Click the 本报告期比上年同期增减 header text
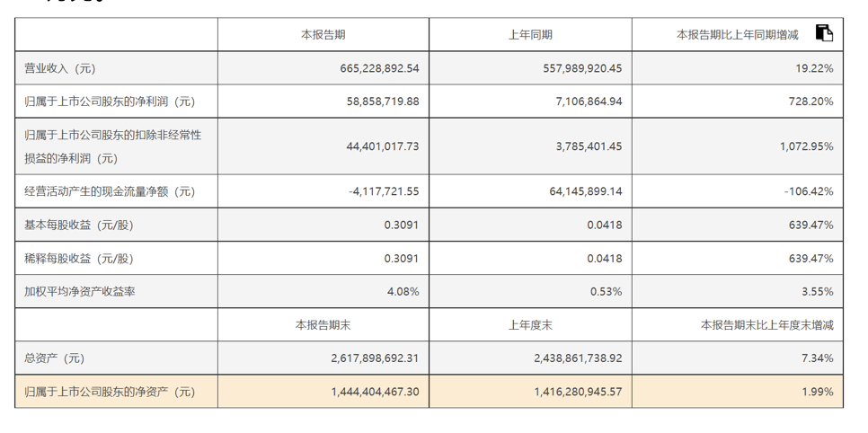The width and height of the screenshot is (868, 433). 737,35
